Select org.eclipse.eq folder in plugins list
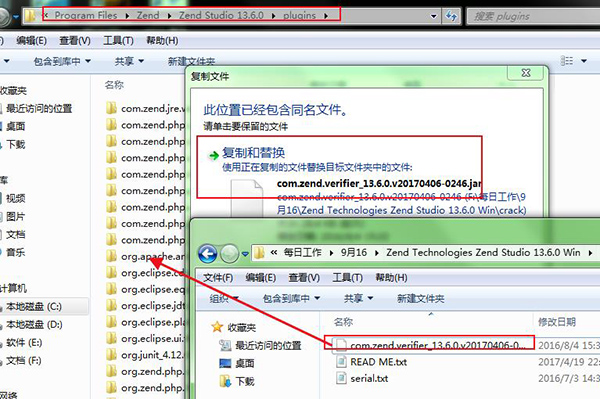The width and height of the screenshot is (600, 399). [x=146, y=289]
